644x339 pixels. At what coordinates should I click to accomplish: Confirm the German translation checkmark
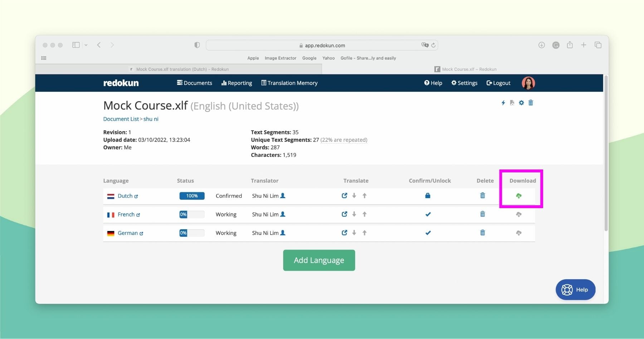click(428, 233)
